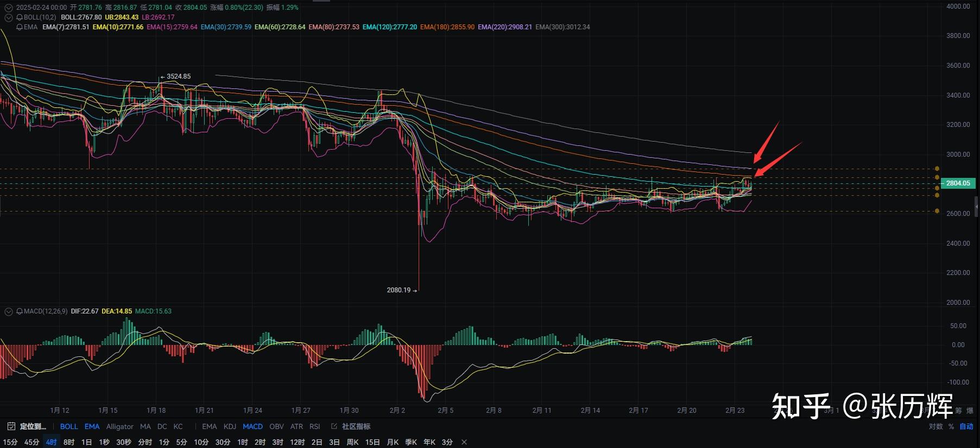Toggle the BOLL main-chart indicator

point(69,426)
